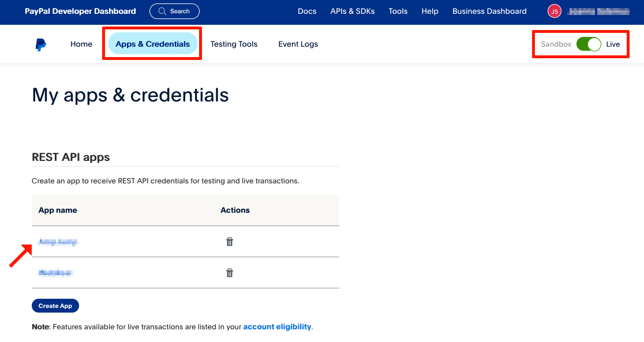Open the JS profile avatar
Screen dimensions: 644x342
tap(554, 11)
